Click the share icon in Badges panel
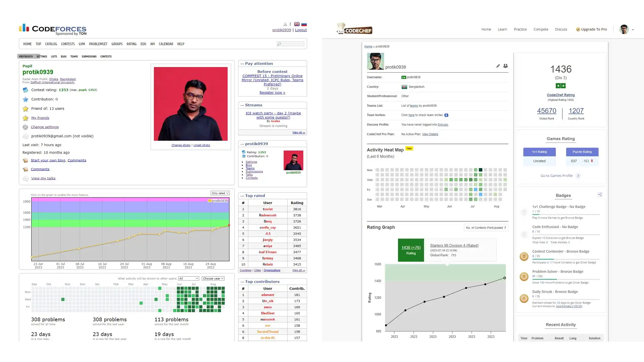 [x=600, y=194]
